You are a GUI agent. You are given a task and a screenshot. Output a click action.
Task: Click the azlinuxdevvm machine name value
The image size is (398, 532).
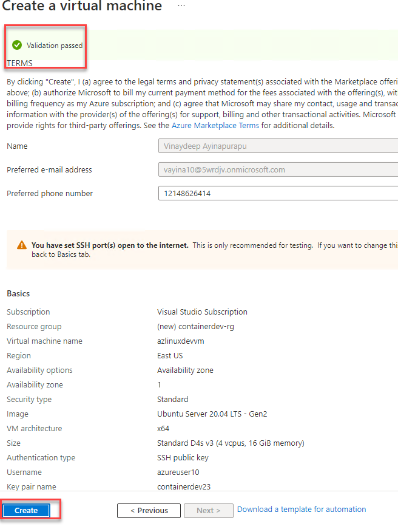tap(180, 341)
